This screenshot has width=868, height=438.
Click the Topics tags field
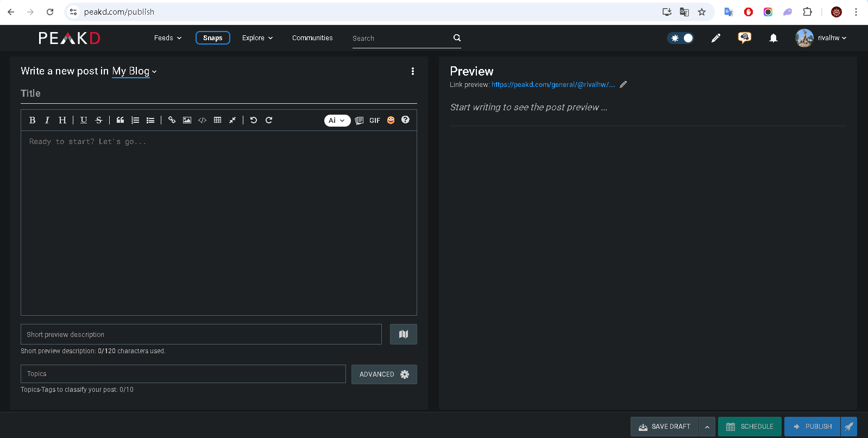pos(183,374)
